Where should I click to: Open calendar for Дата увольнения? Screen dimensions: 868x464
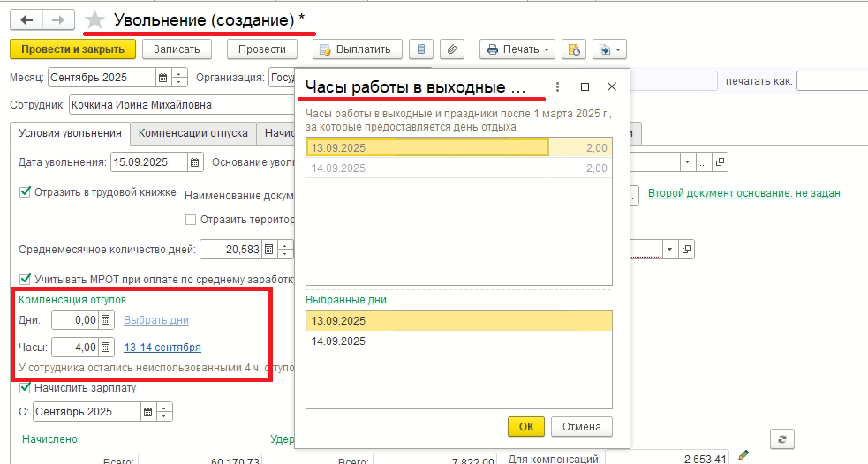pyautogui.click(x=195, y=162)
